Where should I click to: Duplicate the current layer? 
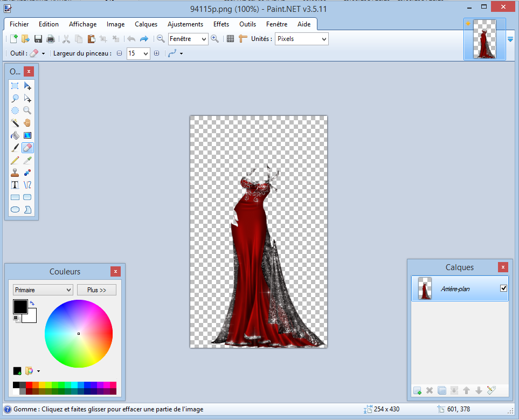tap(441, 390)
